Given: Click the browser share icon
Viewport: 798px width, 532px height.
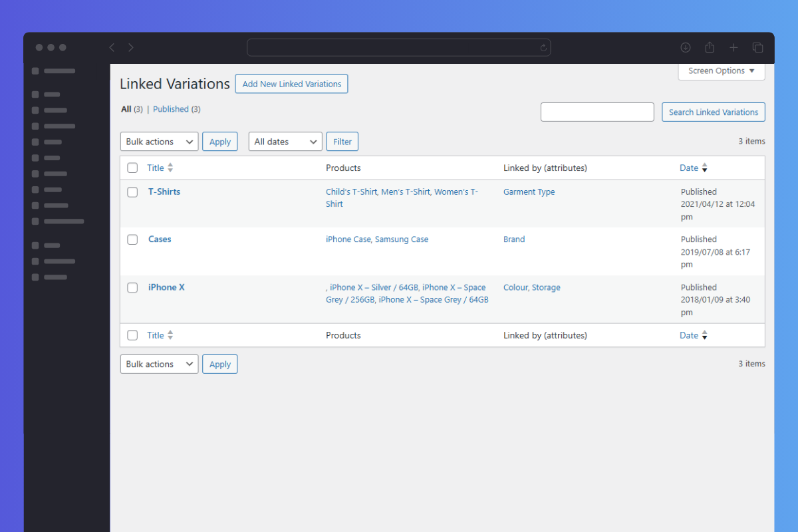Looking at the screenshot, I should pyautogui.click(x=710, y=47).
